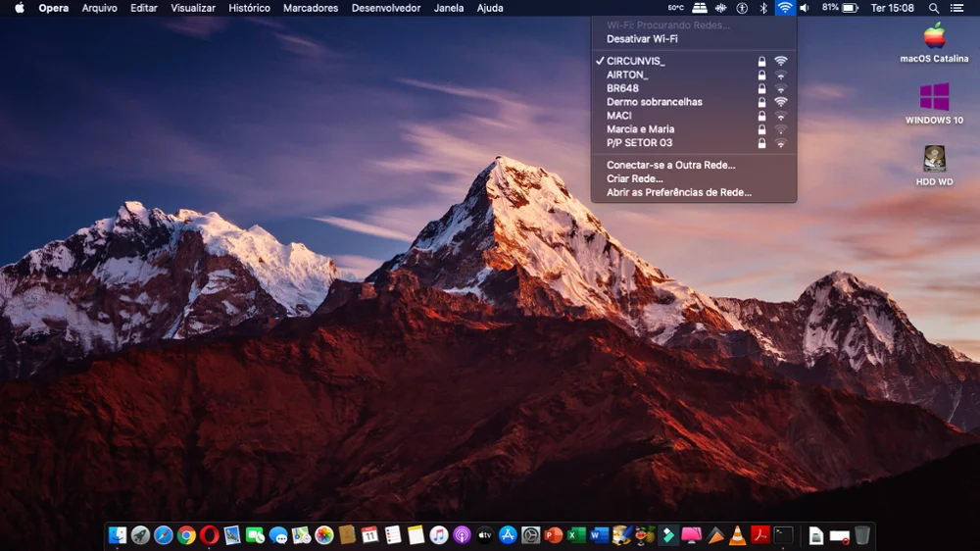The image size is (980, 551).
Task: Click Abrir as Preferências de Rede
Action: (x=678, y=192)
